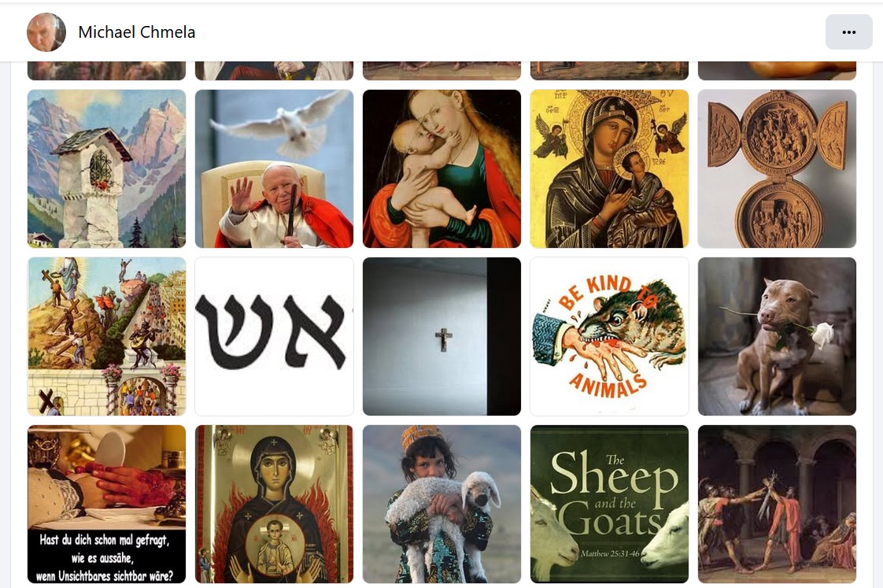Viewport: 883px width, 588px height.
Task: Open the Hebrew letters image
Action: [x=274, y=336]
